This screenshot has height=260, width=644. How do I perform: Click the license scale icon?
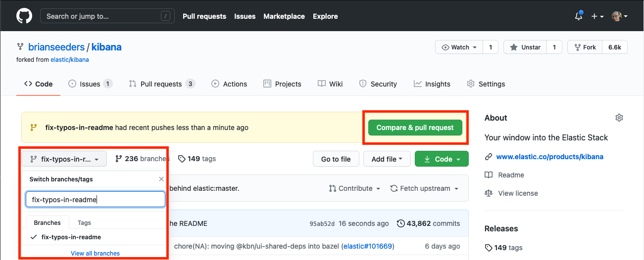489,193
